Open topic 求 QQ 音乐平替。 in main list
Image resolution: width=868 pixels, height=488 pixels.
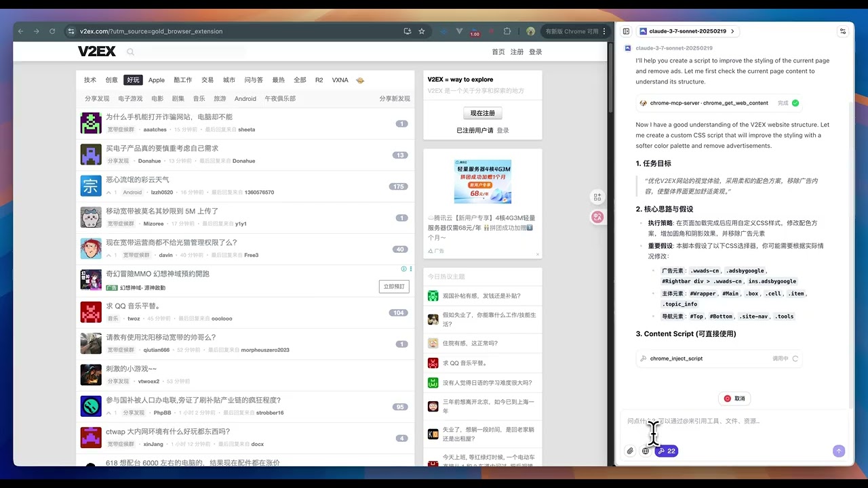133,306
